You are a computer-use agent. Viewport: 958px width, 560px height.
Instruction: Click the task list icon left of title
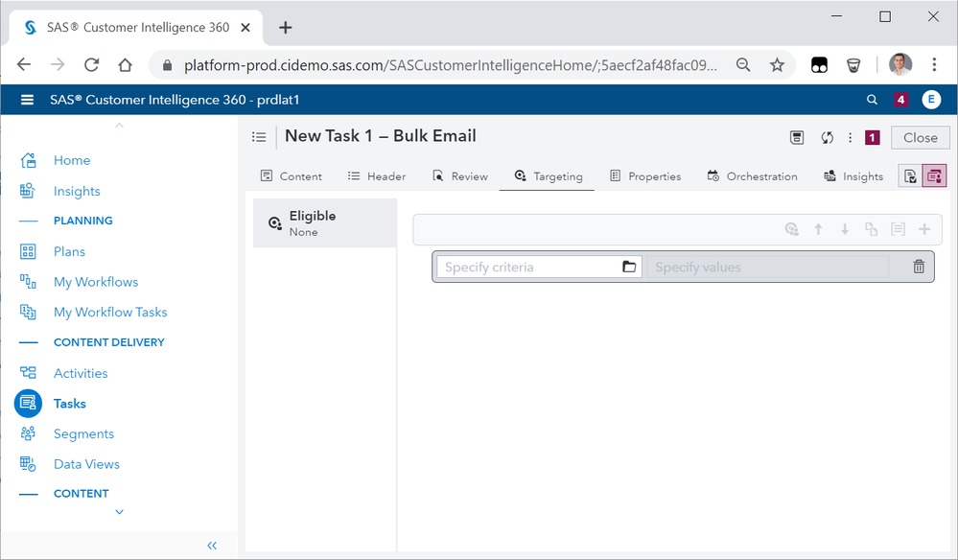259,137
